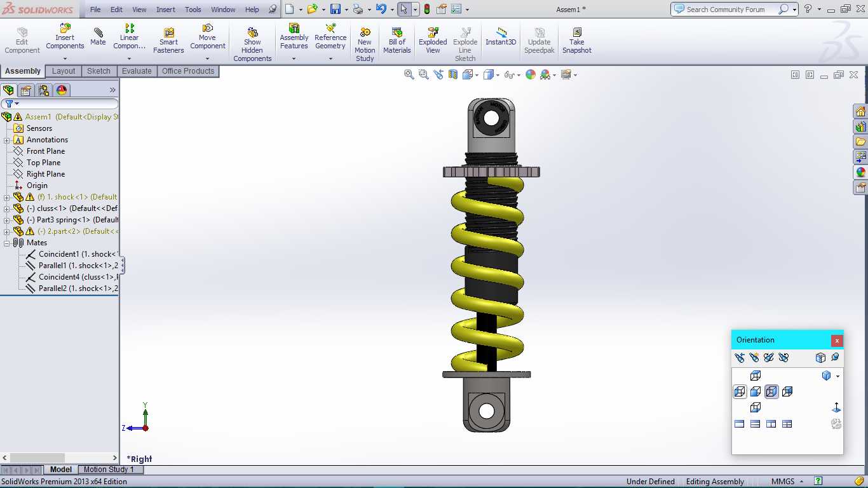Click the Insert Components tool

(65, 37)
